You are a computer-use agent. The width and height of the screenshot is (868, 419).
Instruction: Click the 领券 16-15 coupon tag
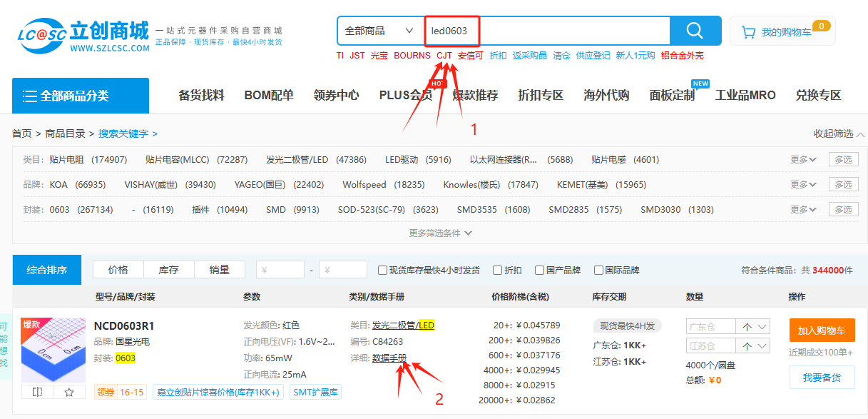[121, 392]
